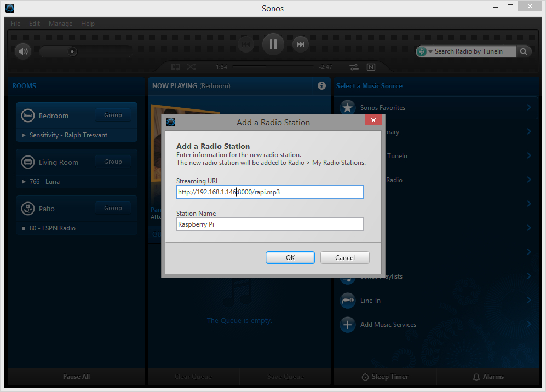The image size is (546, 392).
Task: Click the Line-In cable icon
Action: [x=347, y=301]
